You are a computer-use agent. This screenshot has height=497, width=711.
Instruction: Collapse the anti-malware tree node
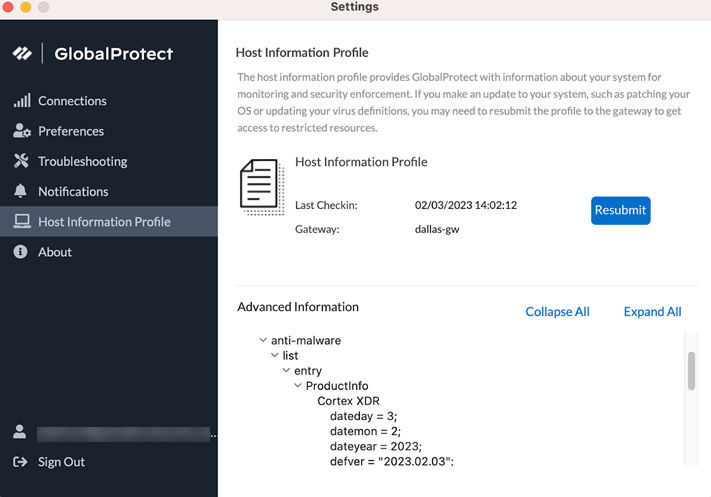click(x=263, y=341)
